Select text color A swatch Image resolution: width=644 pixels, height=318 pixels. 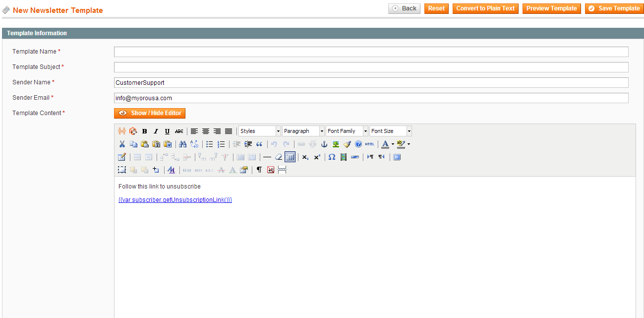point(385,144)
